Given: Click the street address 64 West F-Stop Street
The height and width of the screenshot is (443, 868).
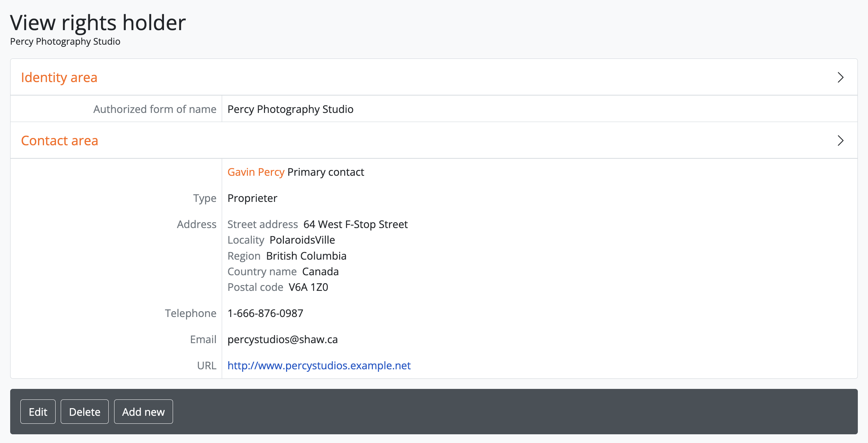Looking at the screenshot, I should pyautogui.click(x=355, y=224).
